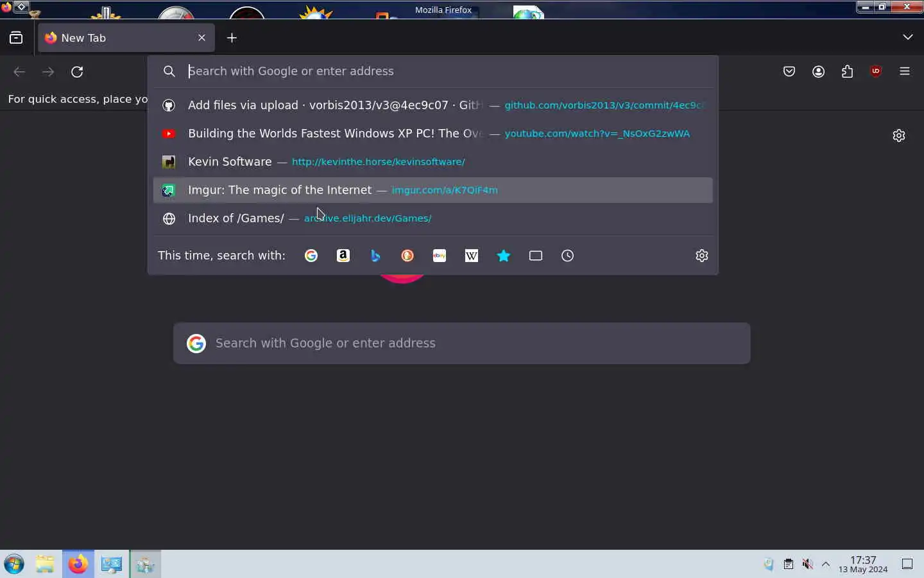Open File Explorer from taskbar

pos(45,565)
